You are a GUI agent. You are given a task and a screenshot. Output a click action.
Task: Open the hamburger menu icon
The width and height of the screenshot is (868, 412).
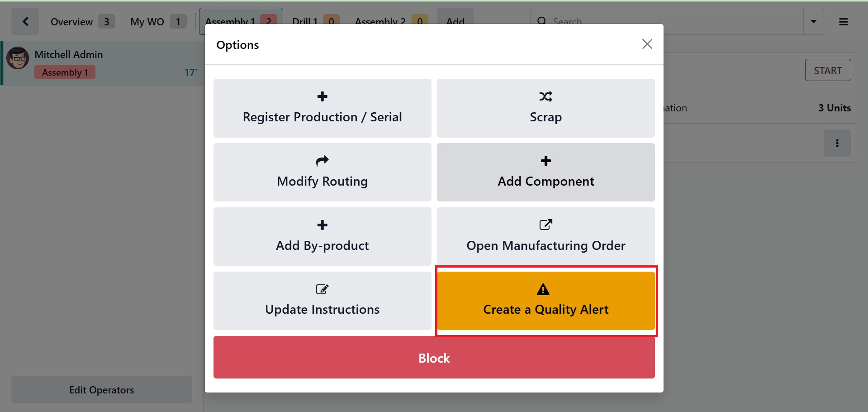pos(844,22)
